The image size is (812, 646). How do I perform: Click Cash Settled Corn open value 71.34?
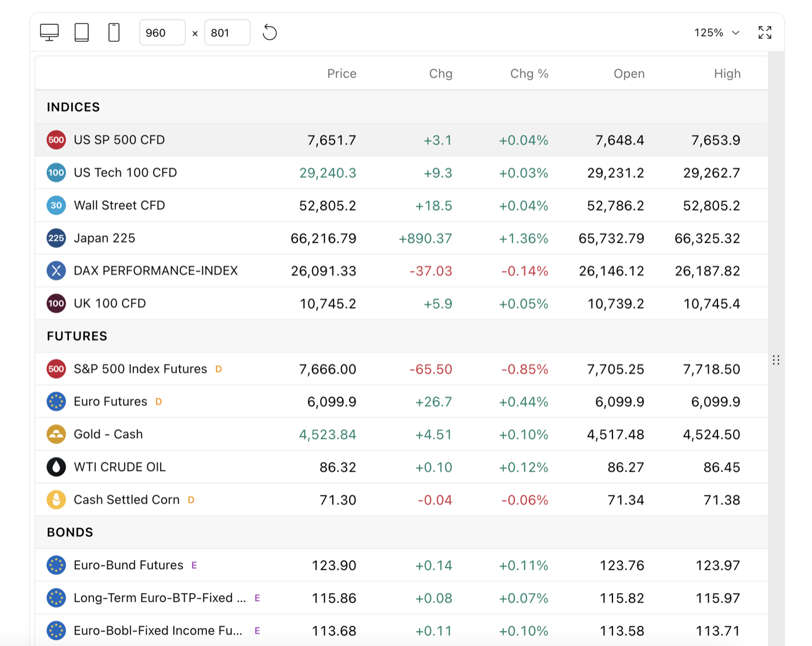(x=626, y=500)
